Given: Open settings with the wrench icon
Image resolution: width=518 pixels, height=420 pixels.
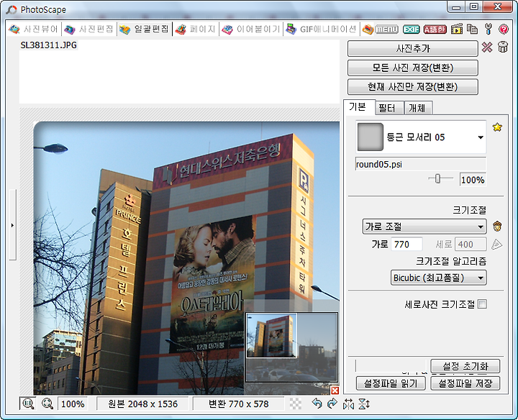Looking at the screenshot, I should point(489,29).
